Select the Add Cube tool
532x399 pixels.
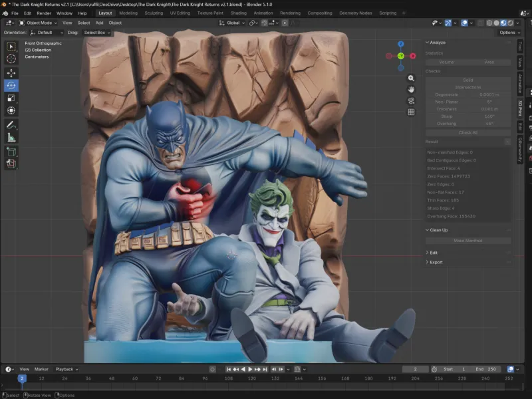[11, 152]
